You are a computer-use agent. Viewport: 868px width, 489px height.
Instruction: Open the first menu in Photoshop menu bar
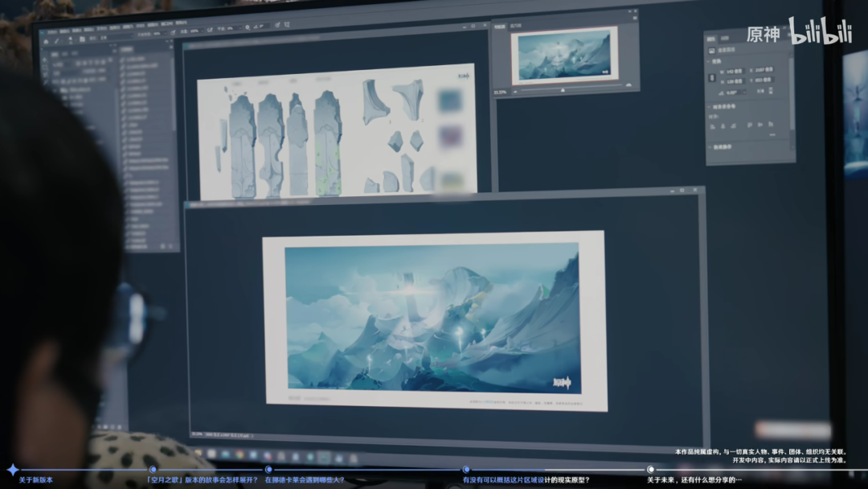[52, 32]
